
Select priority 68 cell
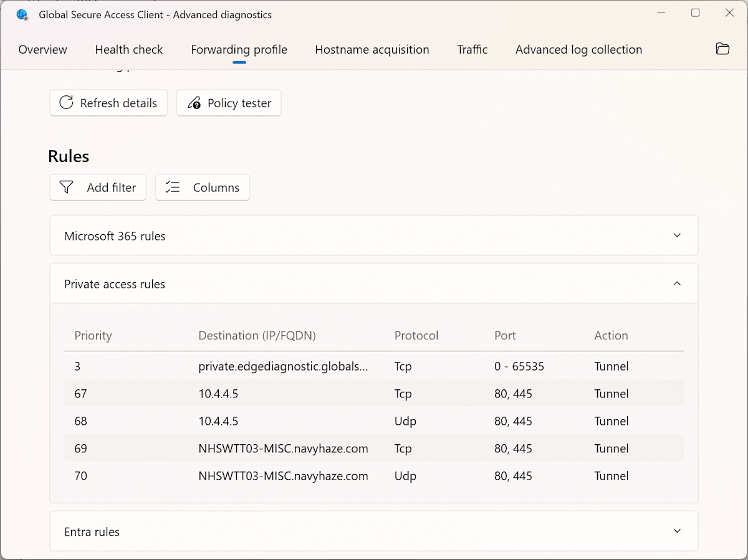point(80,421)
